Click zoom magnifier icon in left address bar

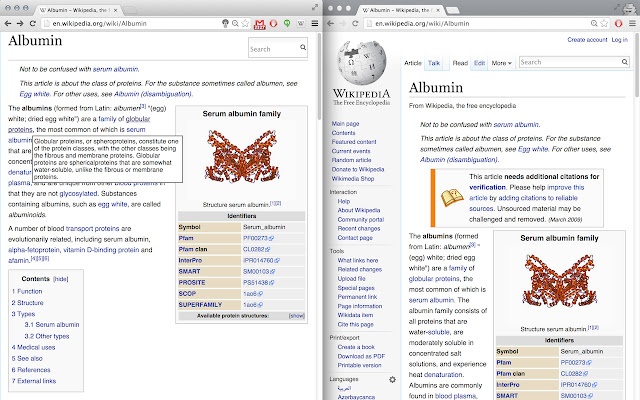click(235, 24)
